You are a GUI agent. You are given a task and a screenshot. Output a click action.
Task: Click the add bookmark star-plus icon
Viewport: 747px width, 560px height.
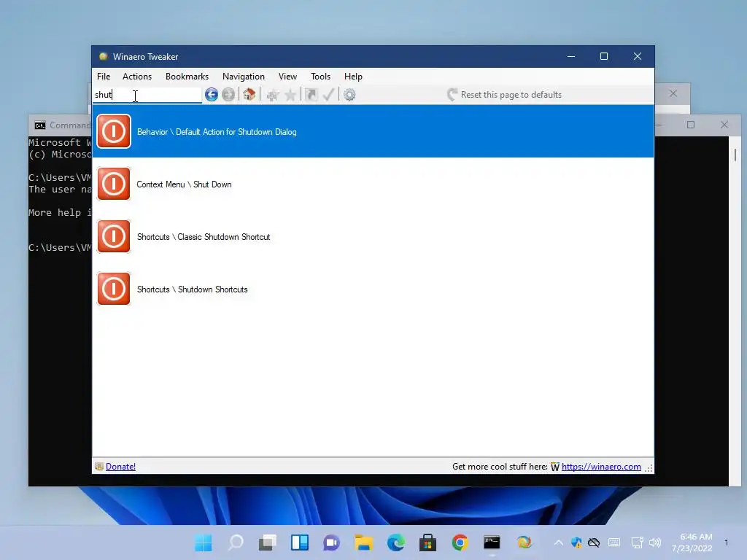point(273,95)
